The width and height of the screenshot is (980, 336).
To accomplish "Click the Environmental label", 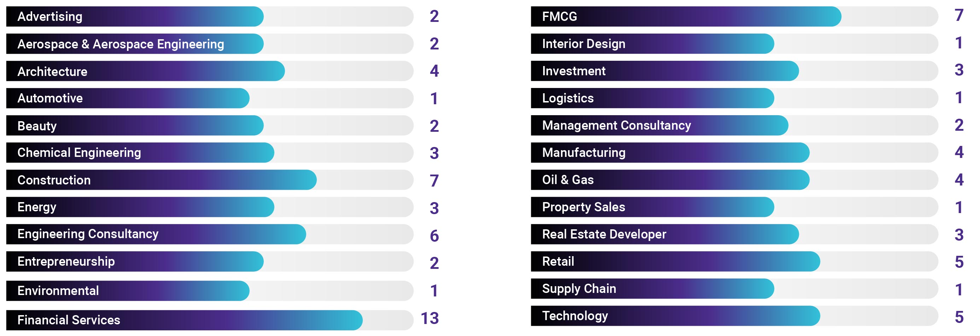I will coord(58,291).
